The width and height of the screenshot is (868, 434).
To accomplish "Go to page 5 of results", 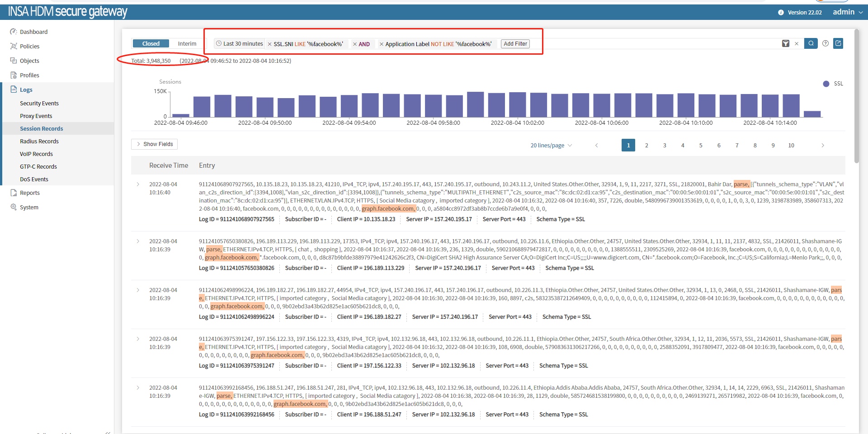I will pyautogui.click(x=701, y=146).
